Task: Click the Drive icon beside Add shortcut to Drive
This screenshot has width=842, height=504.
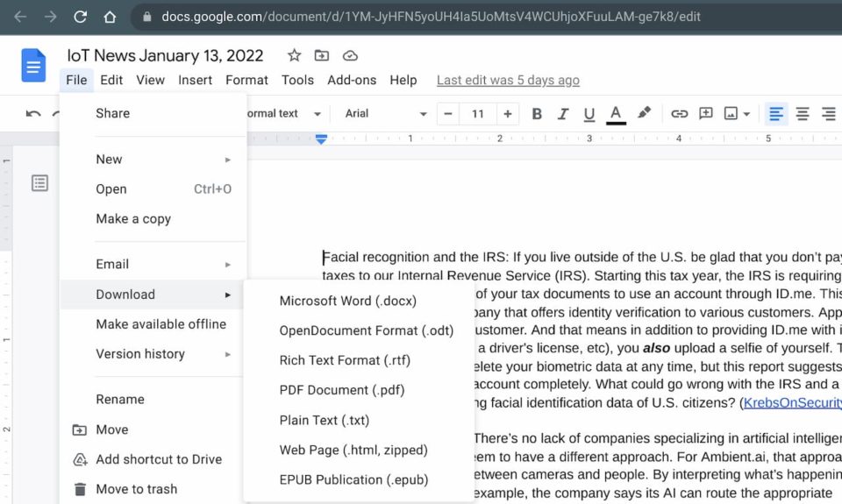Action: (80, 459)
